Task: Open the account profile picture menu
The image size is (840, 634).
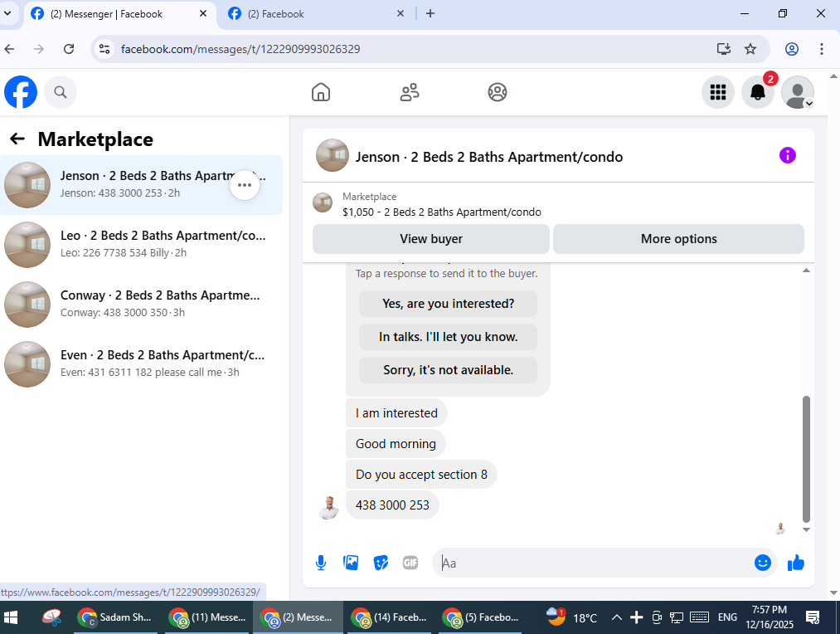Action: [x=798, y=92]
